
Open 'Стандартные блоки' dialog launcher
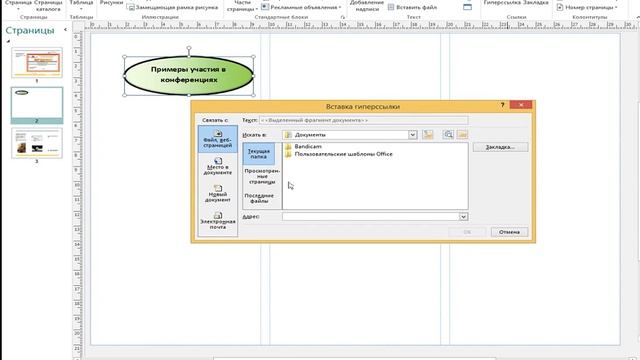[342, 17]
